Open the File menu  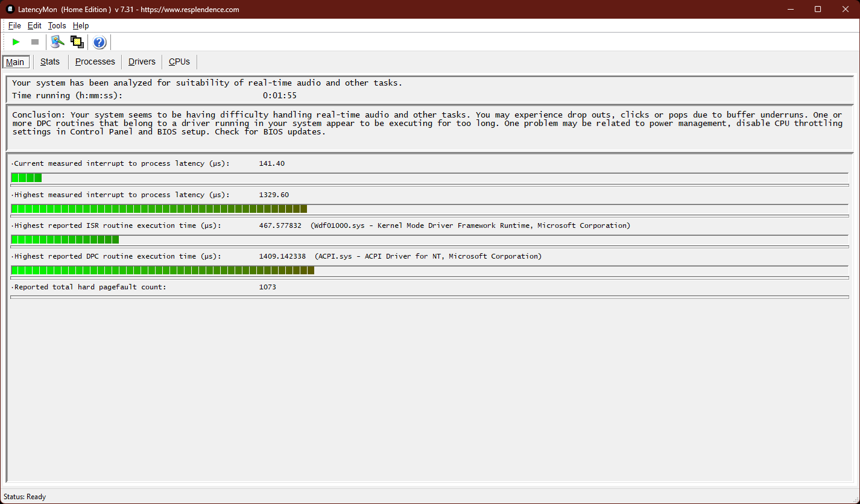[x=14, y=26]
